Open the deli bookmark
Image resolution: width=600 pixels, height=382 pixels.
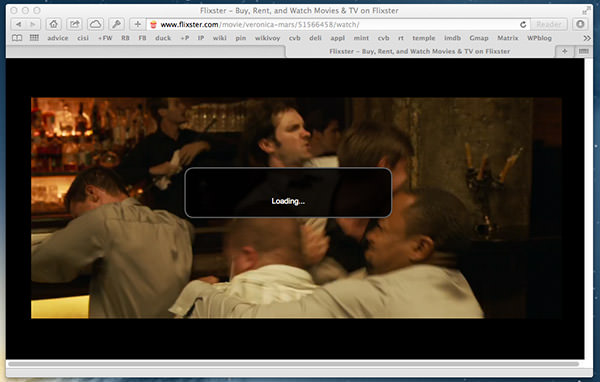(315, 38)
